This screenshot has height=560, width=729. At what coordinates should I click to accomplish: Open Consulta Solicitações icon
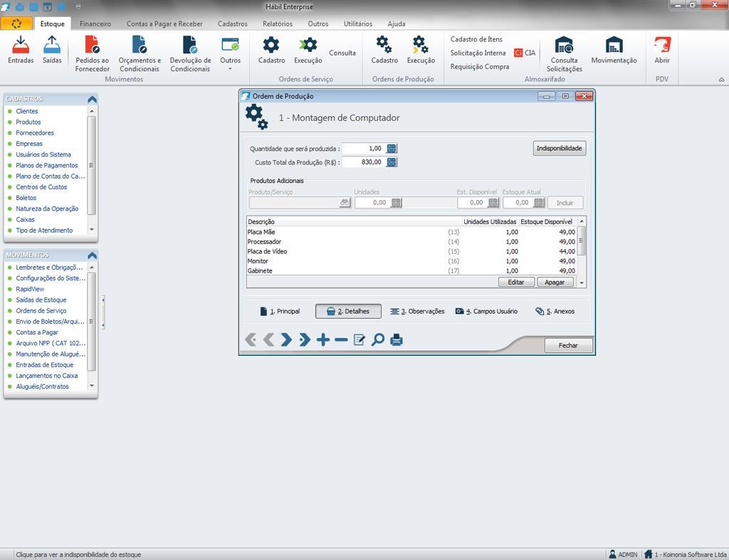pyautogui.click(x=564, y=54)
